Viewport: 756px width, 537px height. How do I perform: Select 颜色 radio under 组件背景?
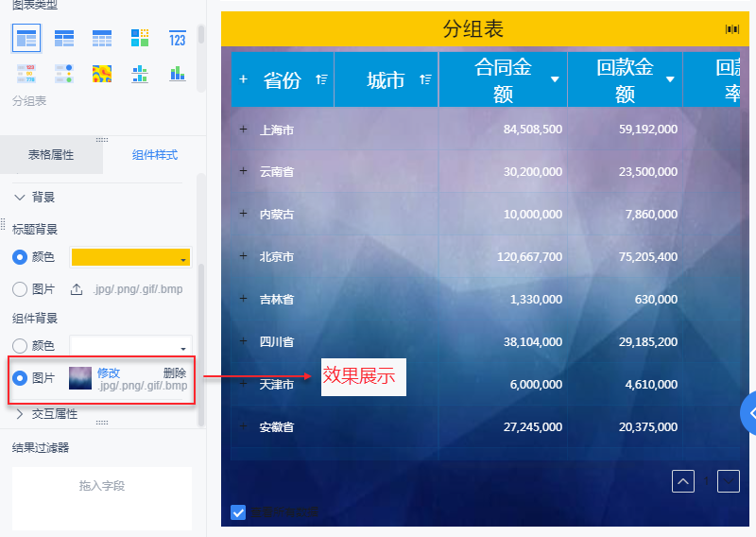20,346
